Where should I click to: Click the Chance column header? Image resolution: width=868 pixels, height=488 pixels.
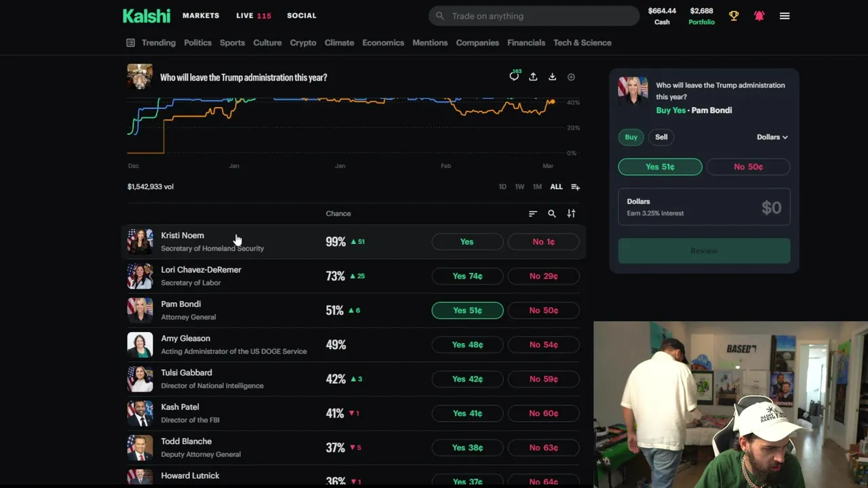[338, 213]
